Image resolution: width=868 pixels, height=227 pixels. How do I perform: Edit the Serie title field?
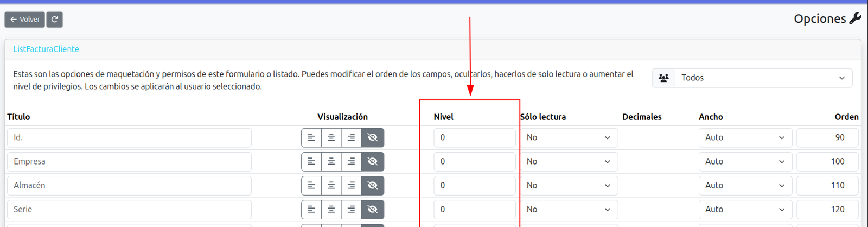129,209
